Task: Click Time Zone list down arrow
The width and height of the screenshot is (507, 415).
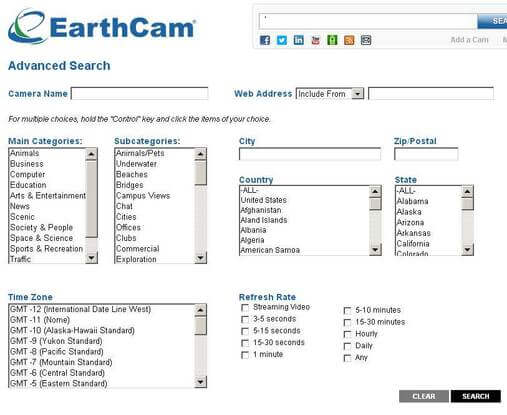Action: [200, 382]
